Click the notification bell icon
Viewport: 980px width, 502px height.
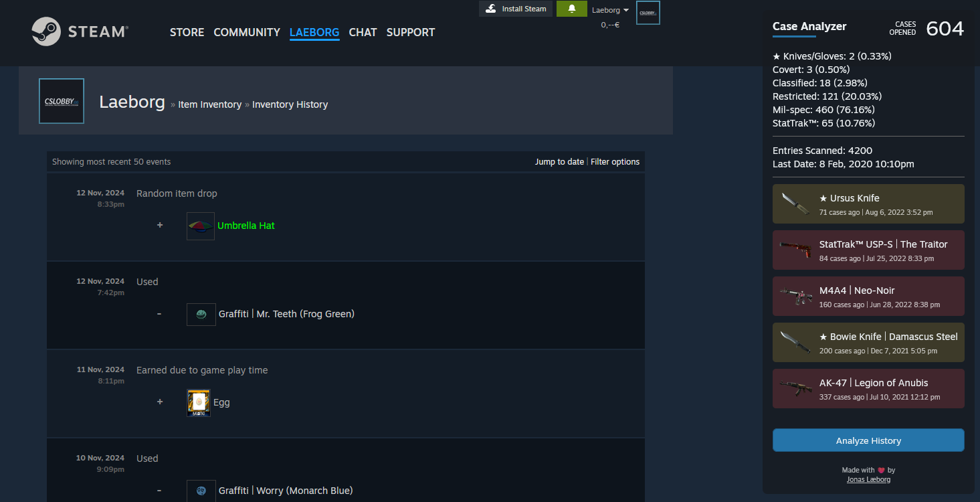tap(572, 9)
